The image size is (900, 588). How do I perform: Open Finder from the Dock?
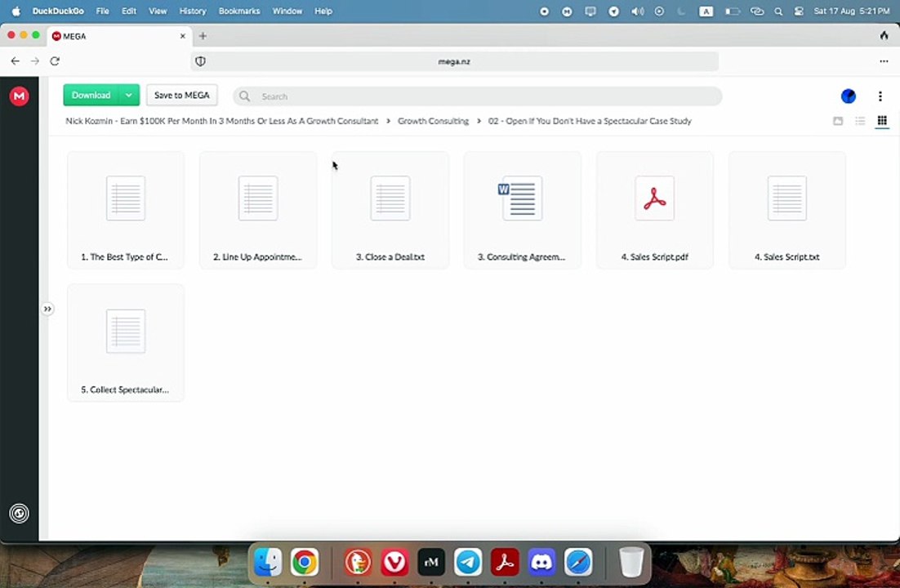[x=268, y=562]
